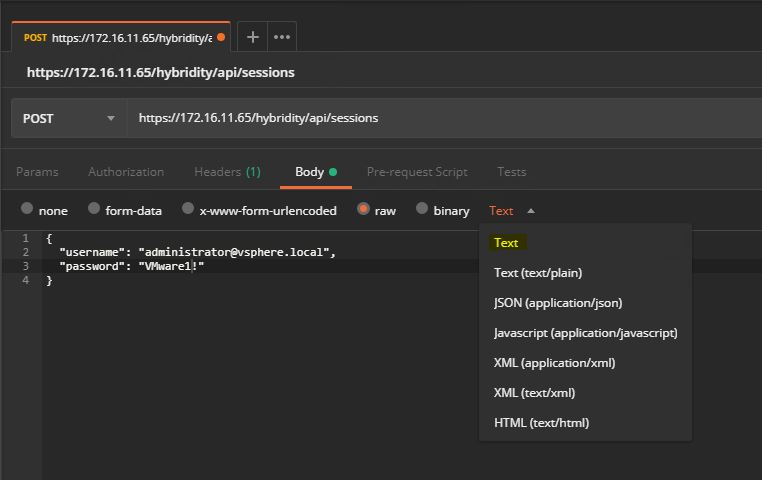Switch to the Params tab

(x=37, y=172)
